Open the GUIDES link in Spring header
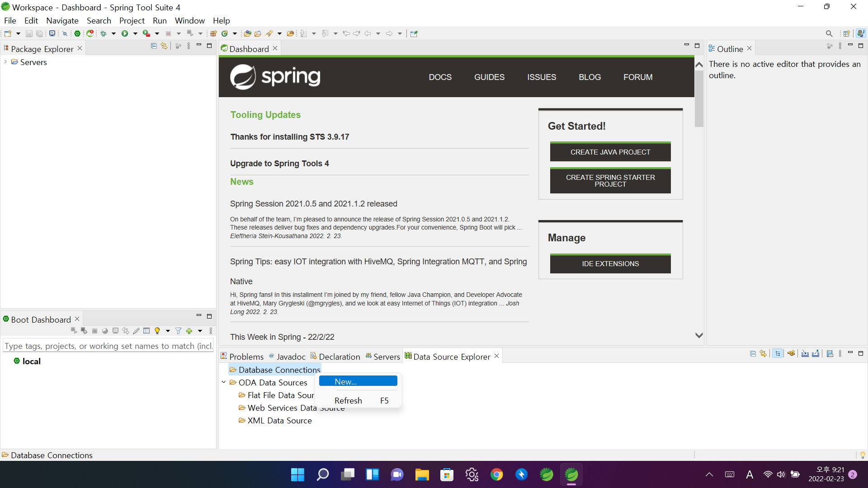This screenshot has height=488, width=868. [x=489, y=77]
